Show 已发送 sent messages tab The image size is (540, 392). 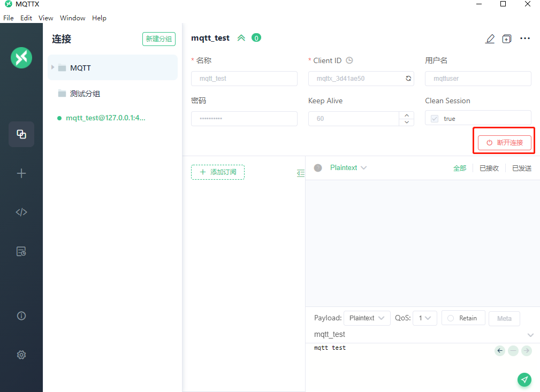pos(522,168)
